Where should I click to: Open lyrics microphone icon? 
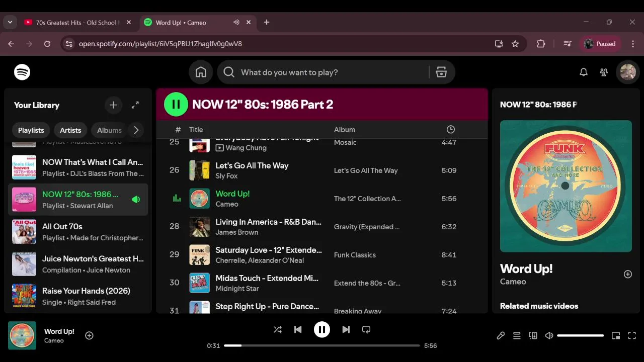click(x=501, y=335)
